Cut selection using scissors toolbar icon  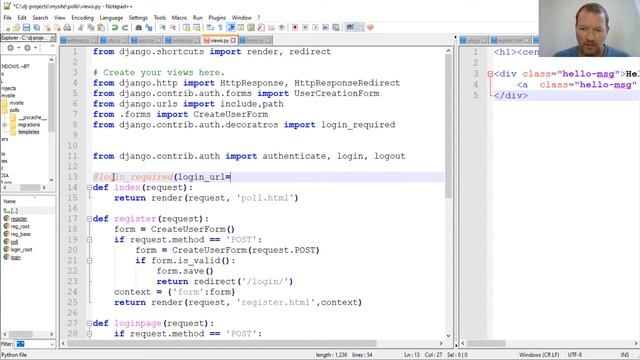point(80,27)
